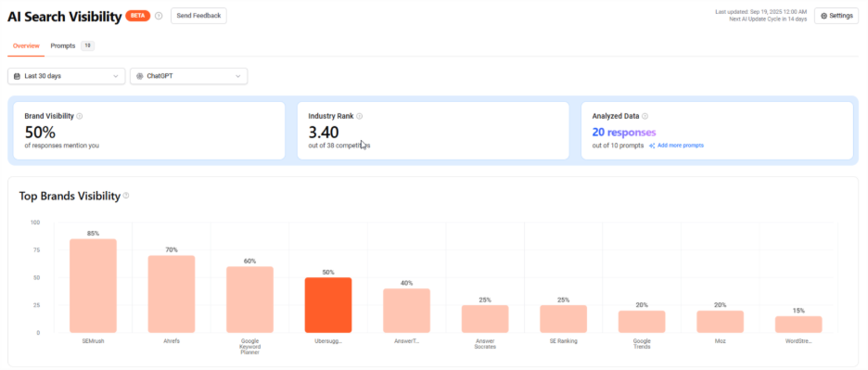This screenshot has height=370, width=868.
Task: Click the BETA badge
Action: point(138,16)
